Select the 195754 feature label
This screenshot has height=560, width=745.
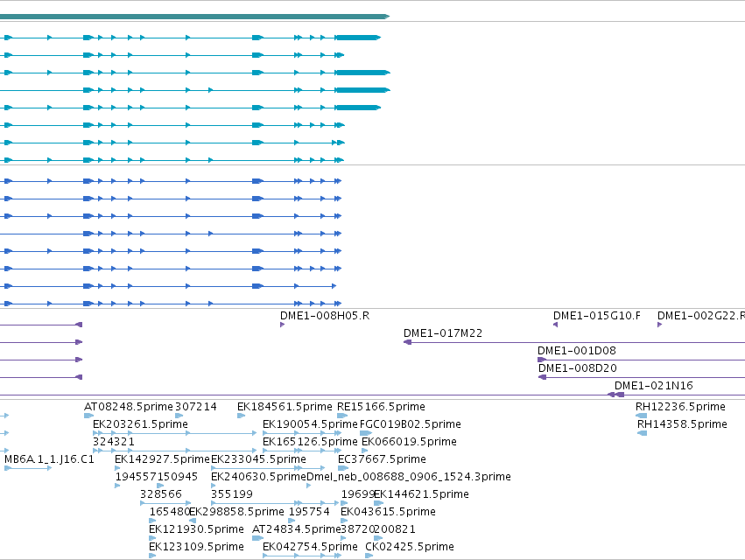pos(309,512)
